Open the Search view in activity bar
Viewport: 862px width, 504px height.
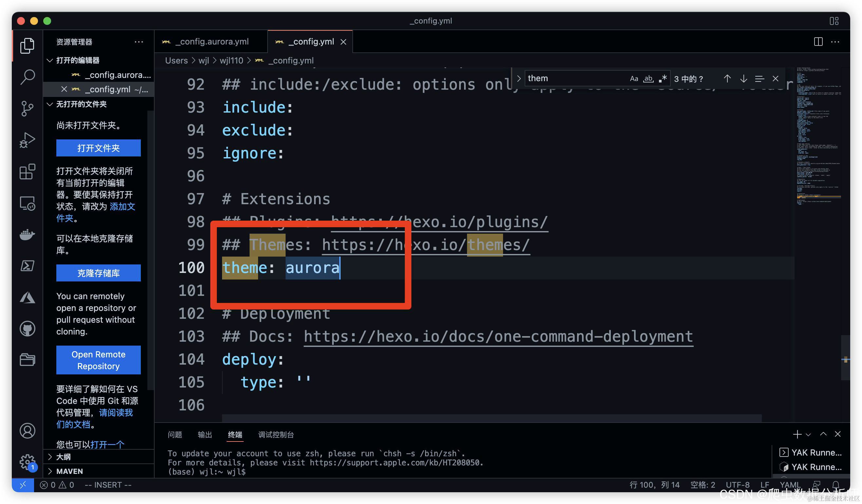coord(28,77)
